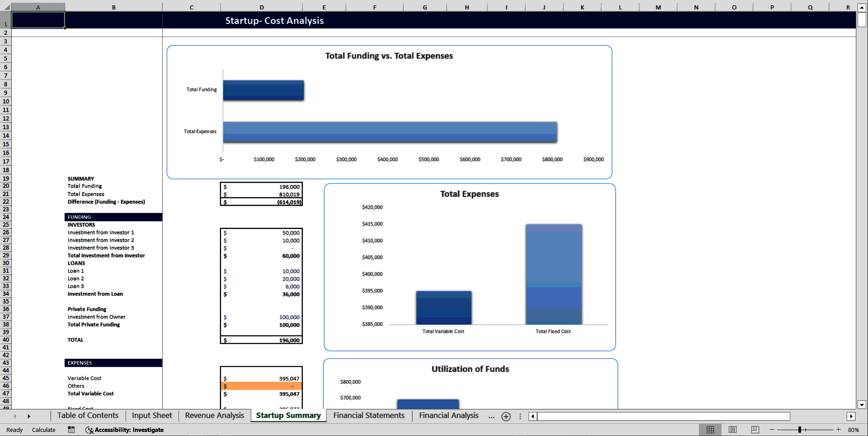This screenshot has height=436, width=868.
Task: Click the next sheet navigation arrow
Action: click(x=29, y=416)
